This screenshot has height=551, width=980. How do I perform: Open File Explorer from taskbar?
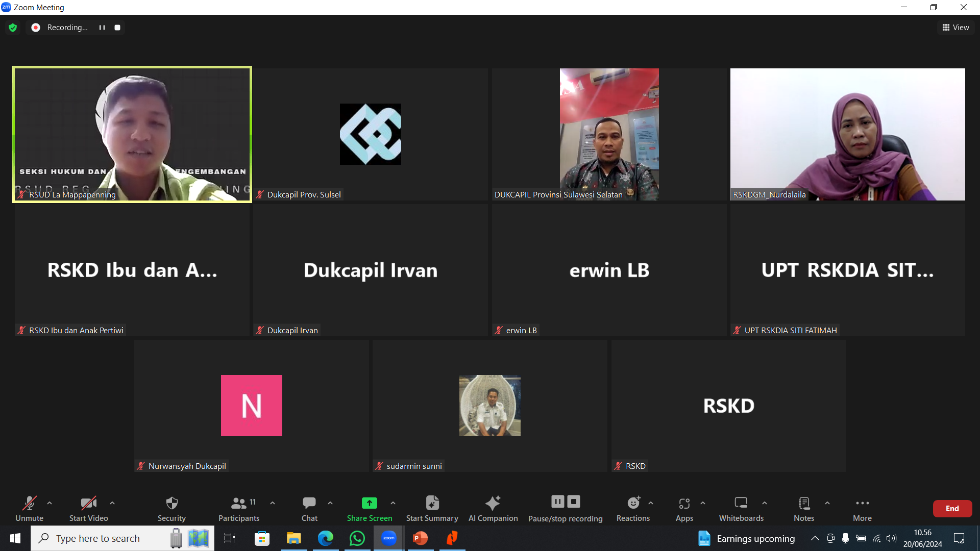293,538
